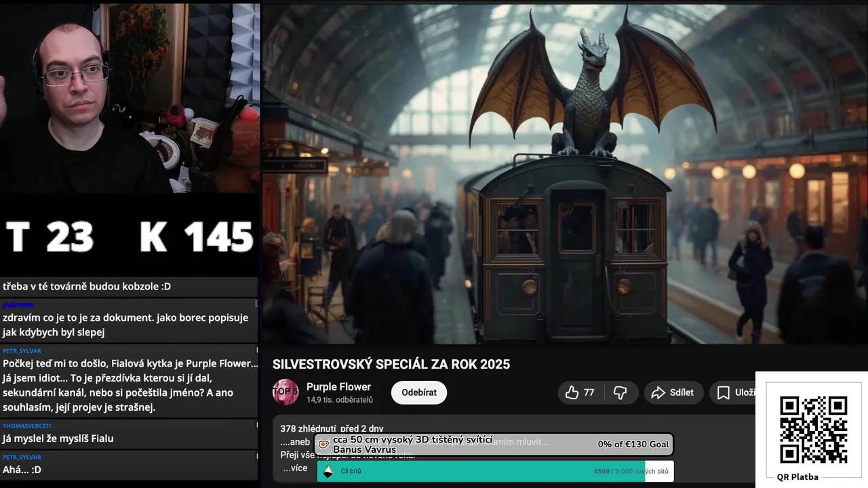
Task: Open the Purple Flower channel avatar
Action: coord(285,392)
